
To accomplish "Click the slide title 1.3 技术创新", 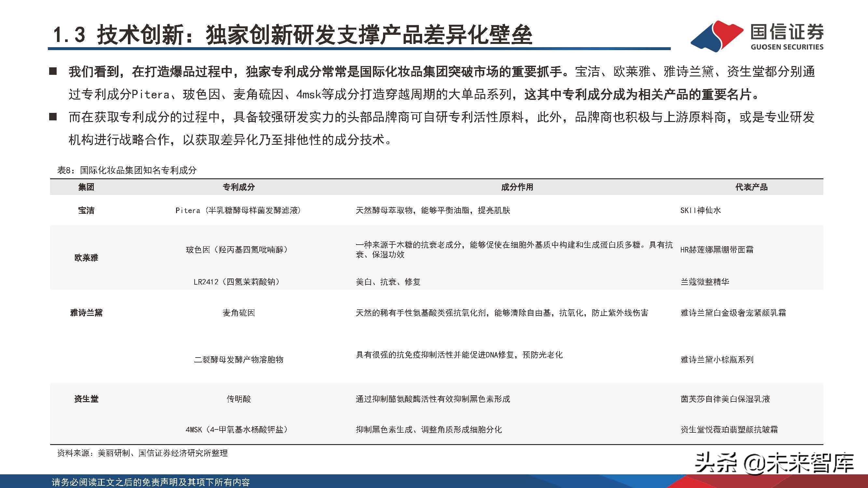I will coord(293,35).
